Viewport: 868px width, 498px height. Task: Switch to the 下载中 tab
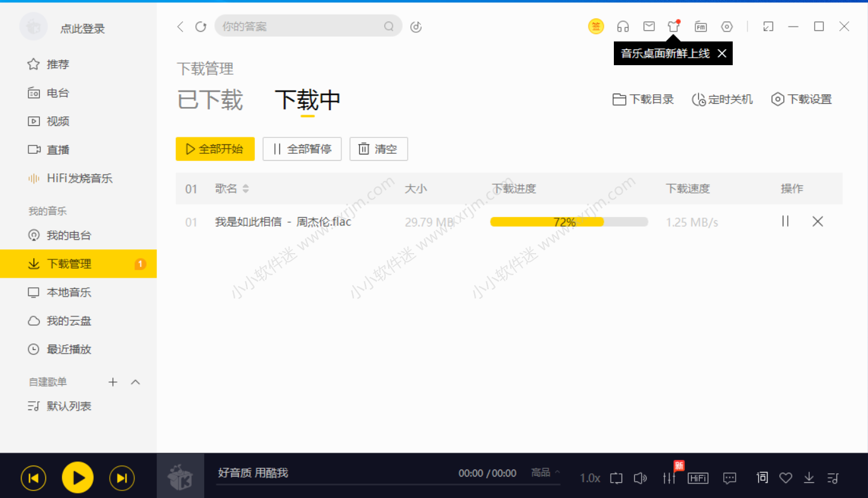click(308, 100)
